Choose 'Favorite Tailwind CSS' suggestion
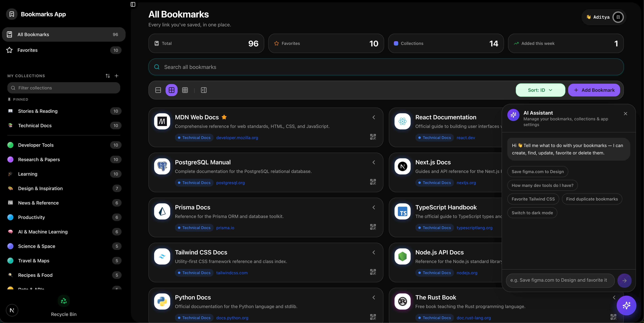This screenshot has width=644, height=323. tap(533, 199)
